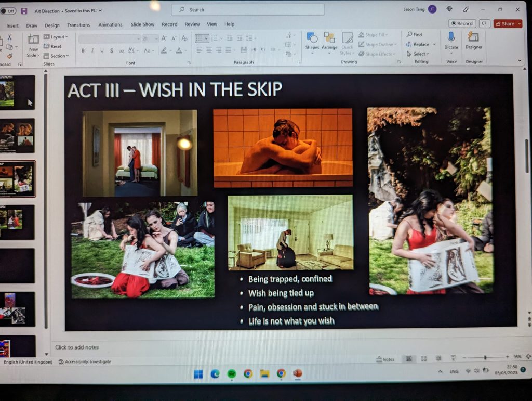Click Find in Editing group
This screenshot has height=401, width=532.
[414, 35]
